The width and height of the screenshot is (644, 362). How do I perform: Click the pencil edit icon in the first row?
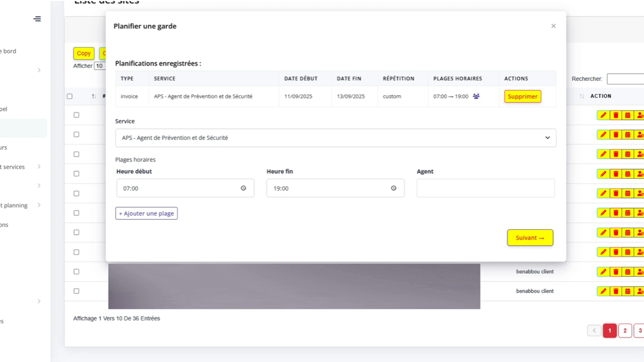point(603,115)
